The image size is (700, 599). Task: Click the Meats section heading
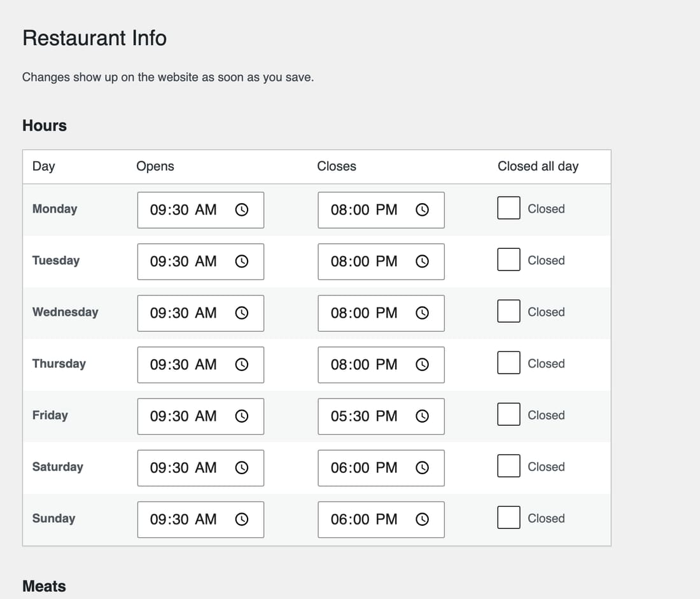tap(44, 586)
